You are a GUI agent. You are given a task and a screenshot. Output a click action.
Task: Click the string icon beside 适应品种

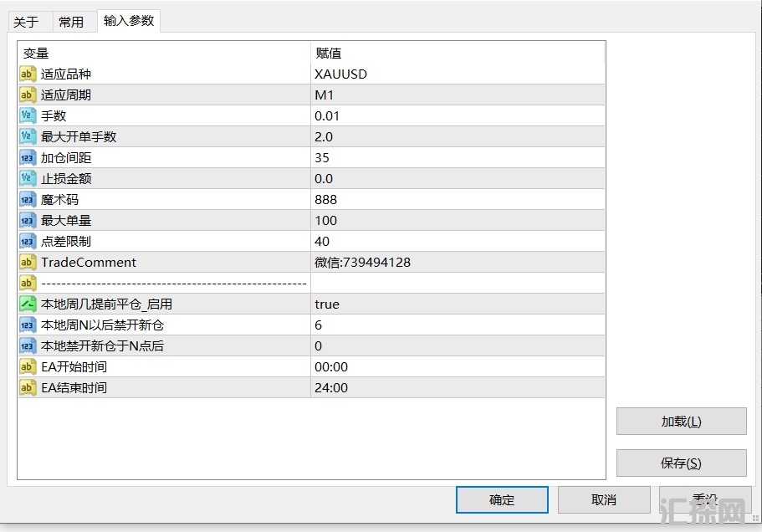(28, 74)
